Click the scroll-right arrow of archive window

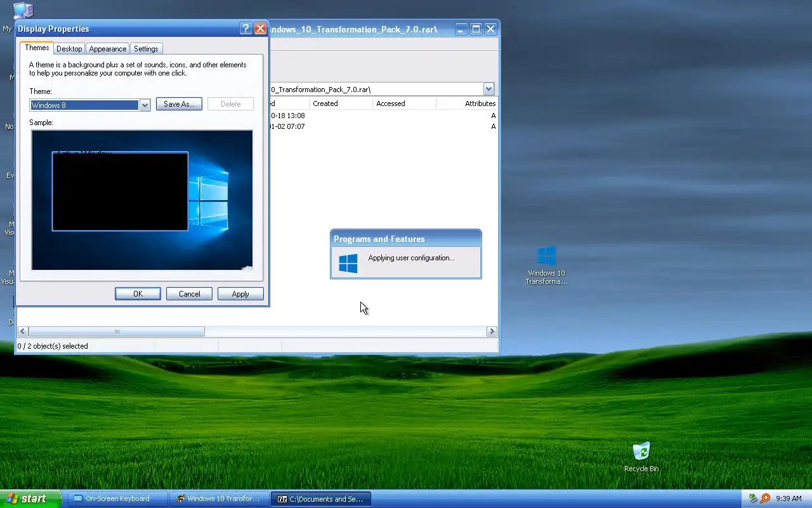point(492,331)
